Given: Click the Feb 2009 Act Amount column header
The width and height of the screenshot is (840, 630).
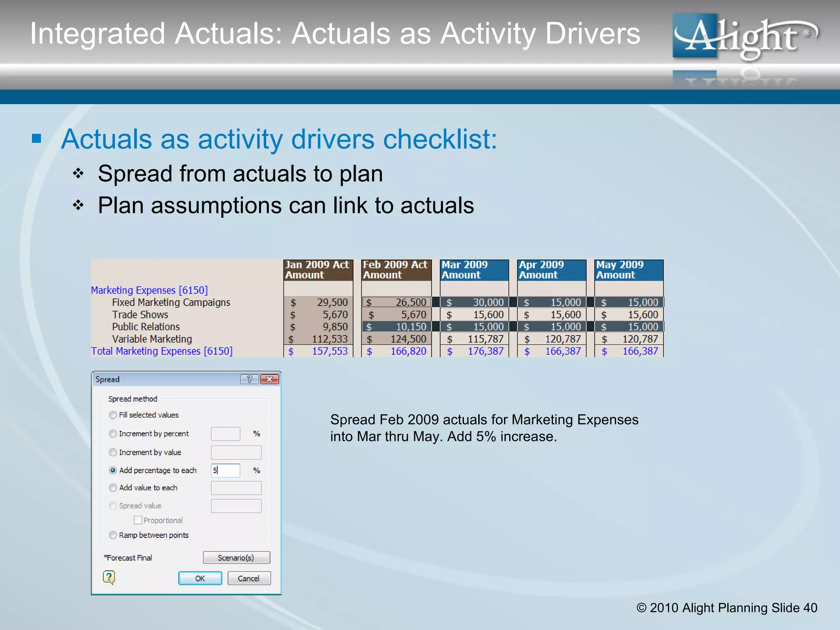Looking at the screenshot, I should coord(396,270).
